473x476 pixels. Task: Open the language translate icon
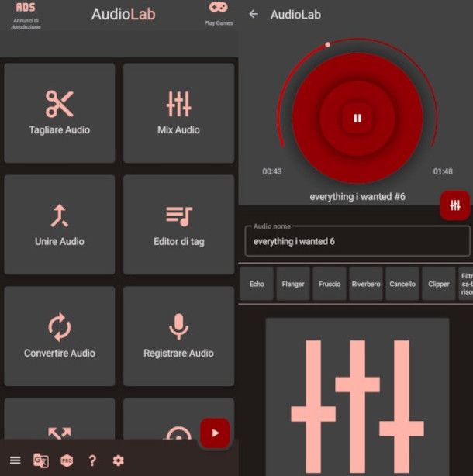point(41,460)
